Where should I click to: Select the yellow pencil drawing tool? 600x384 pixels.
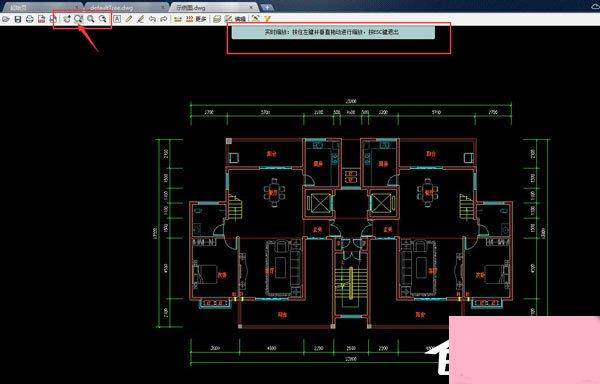(x=129, y=19)
